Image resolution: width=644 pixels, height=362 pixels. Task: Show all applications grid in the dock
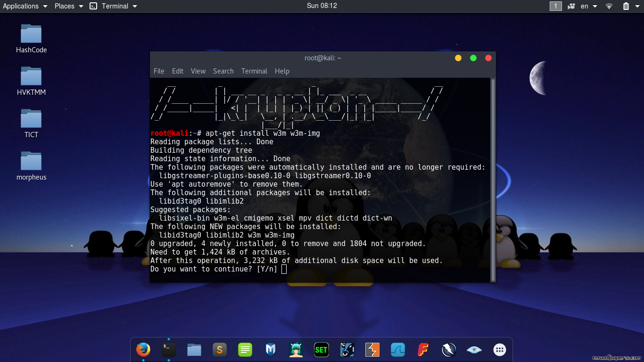point(500,350)
